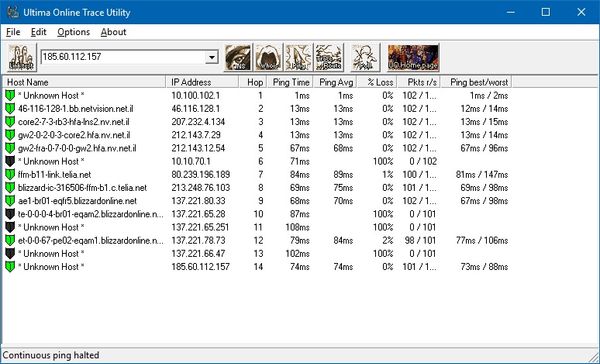Open the Edit menu
This screenshot has width=600, height=364.
[39, 32]
